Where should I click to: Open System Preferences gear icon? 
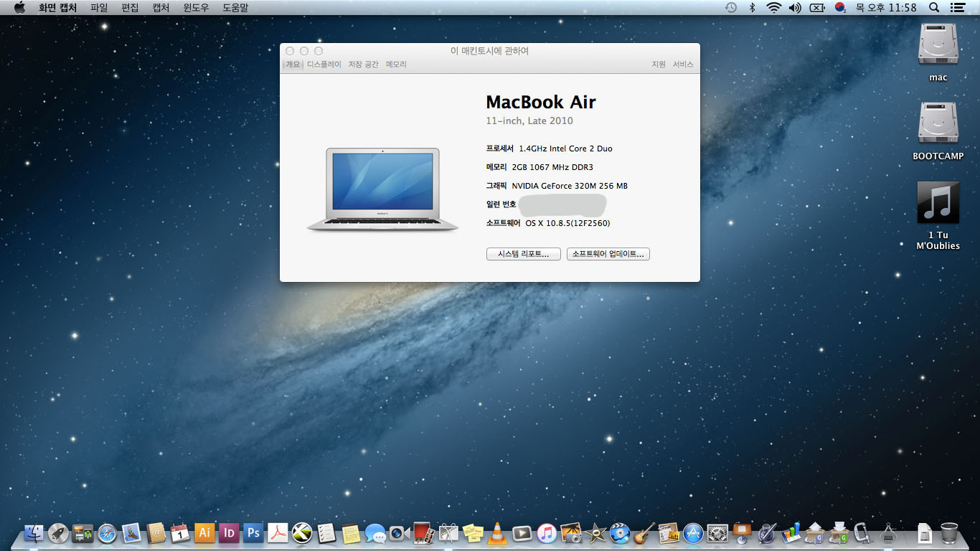tap(717, 532)
